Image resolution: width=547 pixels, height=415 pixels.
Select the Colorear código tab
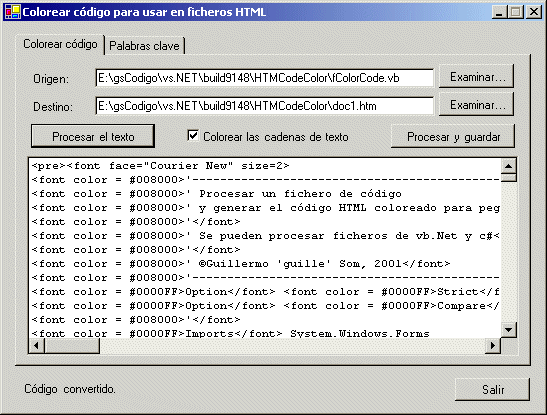pyautogui.click(x=60, y=44)
